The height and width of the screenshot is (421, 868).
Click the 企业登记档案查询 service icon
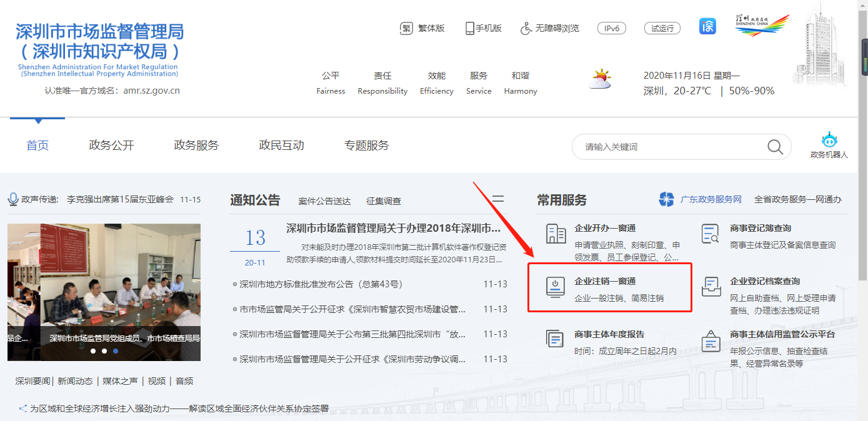pos(711,286)
